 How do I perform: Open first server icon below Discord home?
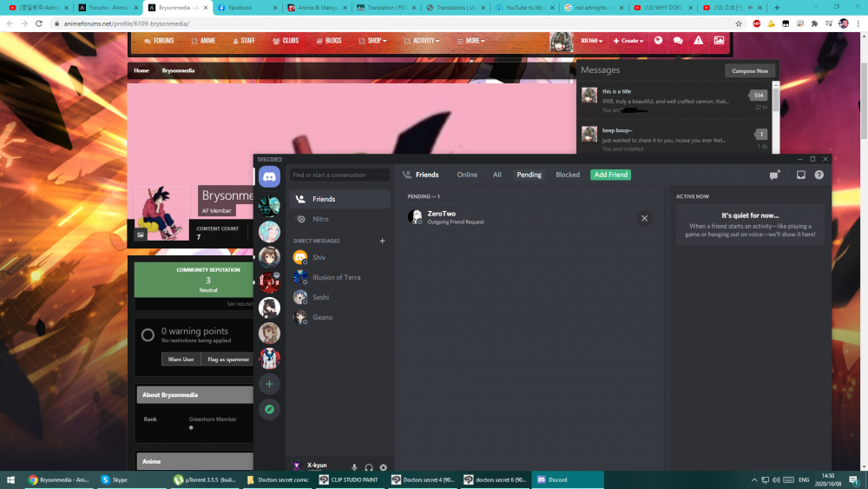click(x=269, y=206)
